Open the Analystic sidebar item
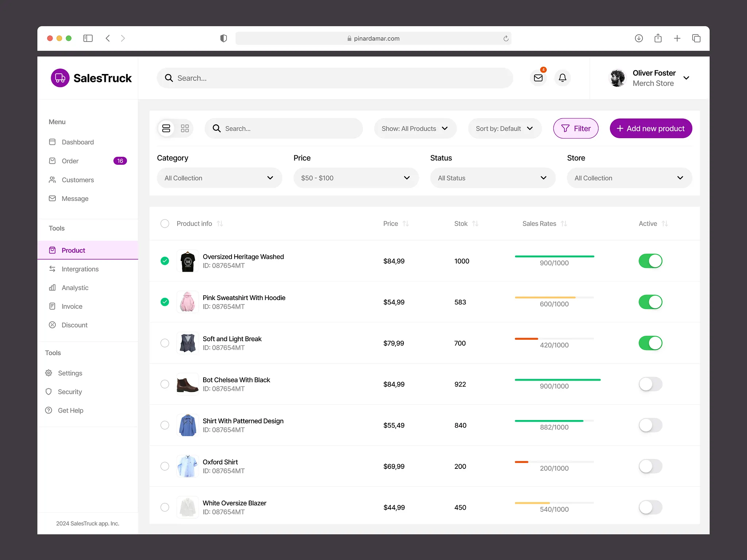The width and height of the screenshot is (747, 560). pyautogui.click(x=75, y=288)
